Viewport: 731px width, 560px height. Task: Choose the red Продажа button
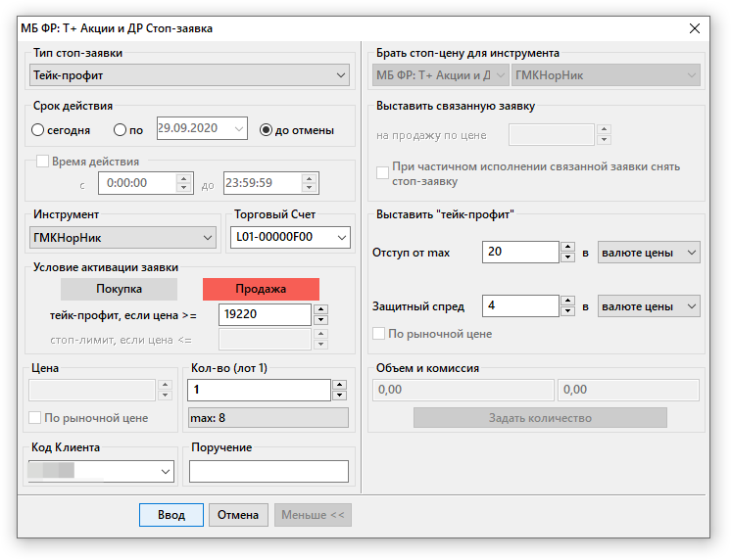point(261,290)
